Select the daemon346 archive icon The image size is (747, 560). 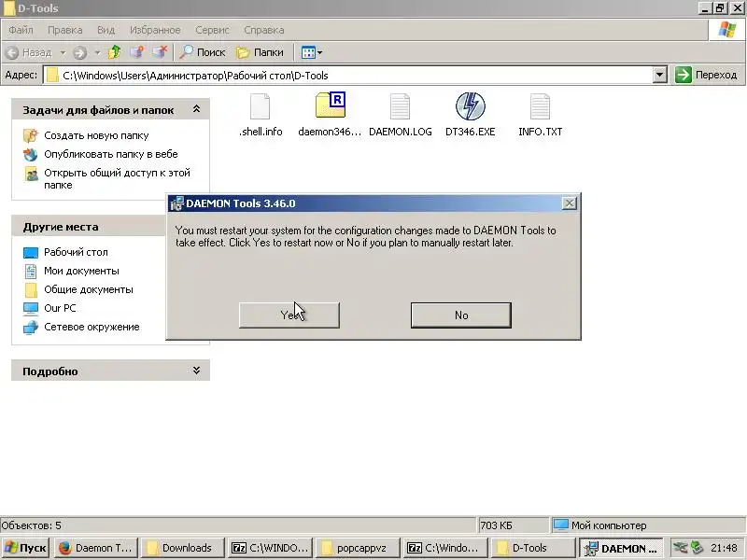pyautogui.click(x=331, y=105)
